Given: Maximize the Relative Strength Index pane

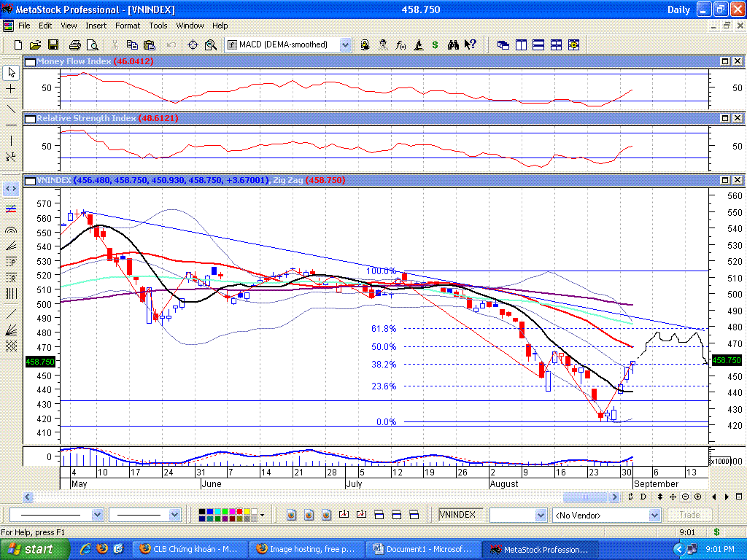Looking at the screenshot, I should (x=725, y=118).
